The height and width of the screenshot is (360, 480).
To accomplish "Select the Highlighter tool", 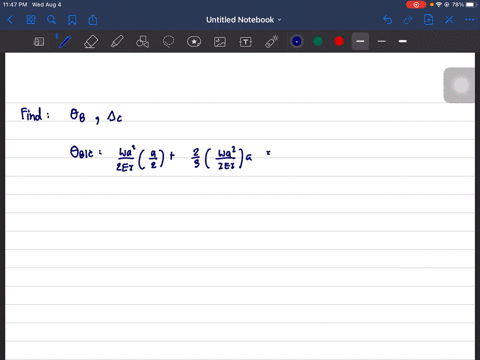I will (x=117, y=42).
